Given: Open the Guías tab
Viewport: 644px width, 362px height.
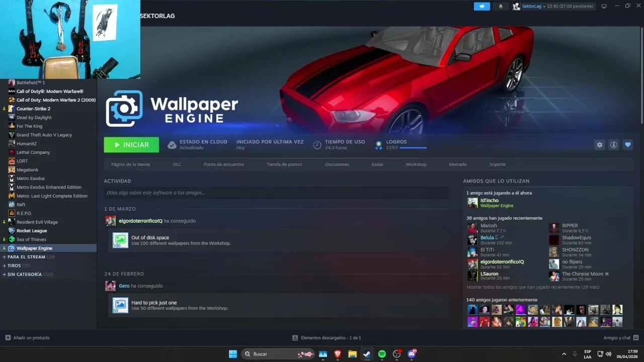Looking at the screenshot, I should [377, 164].
